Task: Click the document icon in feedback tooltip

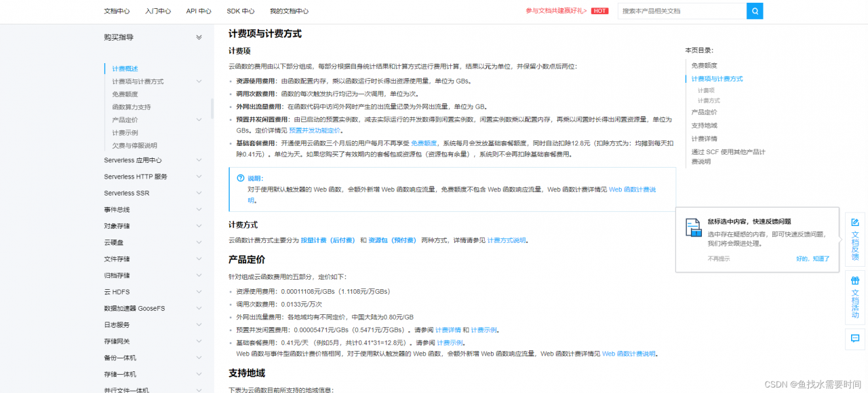Action: click(x=693, y=228)
